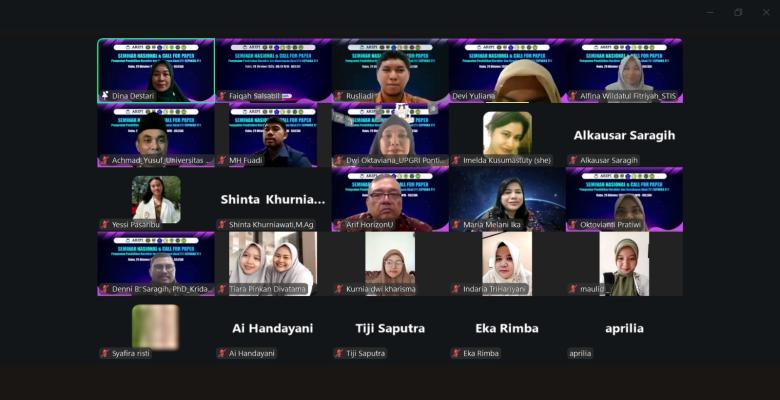Image resolution: width=780 pixels, height=400 pixels.
Task: Click the muted mic icon beside Rusliadi
Action: (339, 96)
